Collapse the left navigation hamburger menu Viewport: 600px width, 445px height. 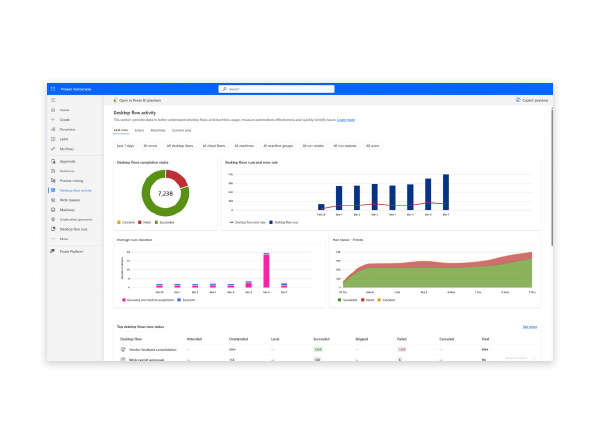53,101
